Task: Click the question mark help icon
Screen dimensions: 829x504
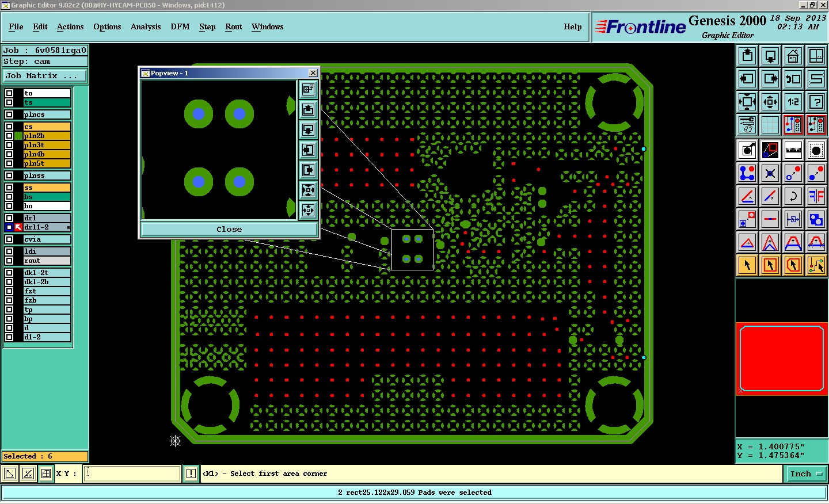Action: click(x=816, y=102)
